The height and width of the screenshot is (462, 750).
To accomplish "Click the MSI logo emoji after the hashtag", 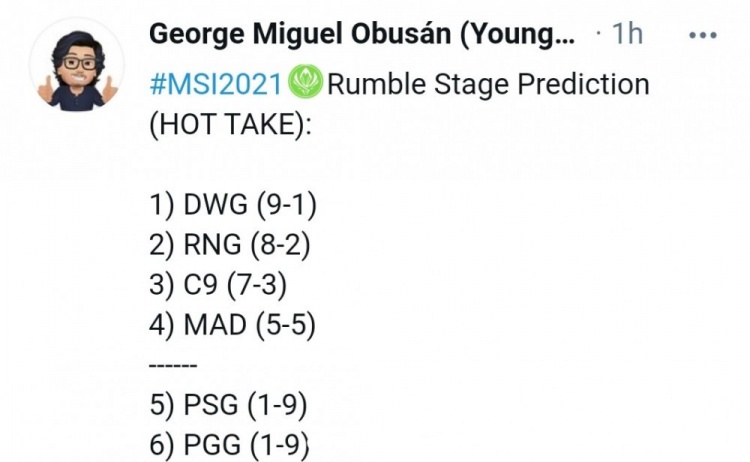I will (306, 83).
